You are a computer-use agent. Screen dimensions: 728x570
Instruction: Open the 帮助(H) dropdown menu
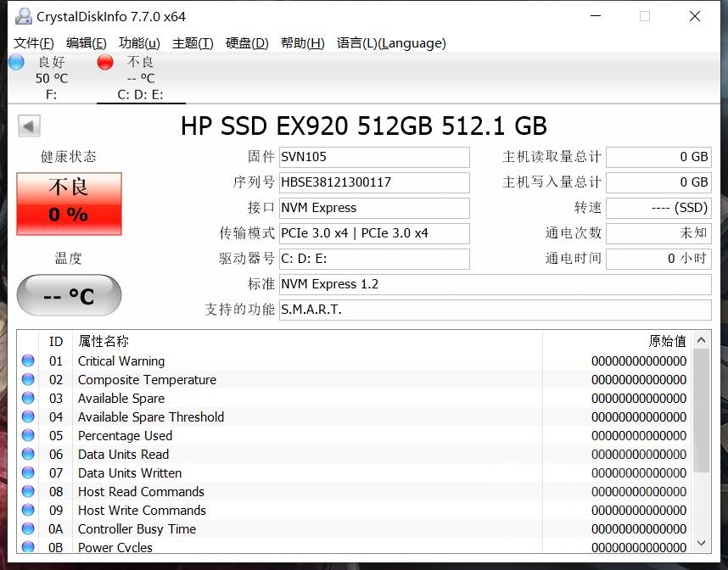(x=302, y=43)
